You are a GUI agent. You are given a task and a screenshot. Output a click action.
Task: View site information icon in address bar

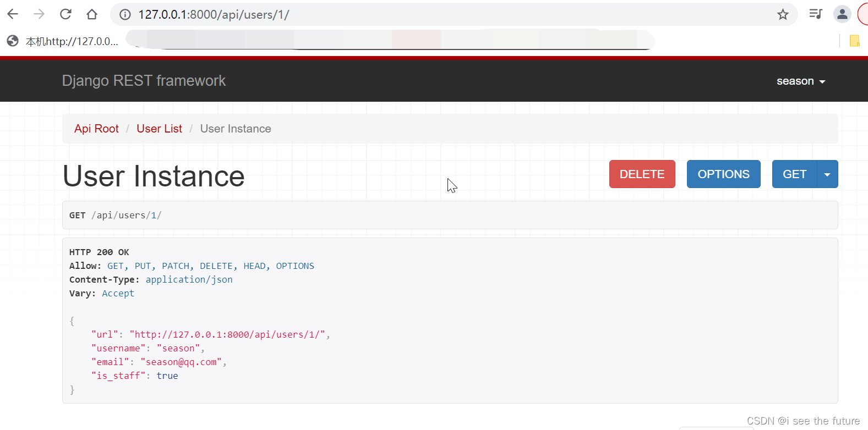(125, 14)
